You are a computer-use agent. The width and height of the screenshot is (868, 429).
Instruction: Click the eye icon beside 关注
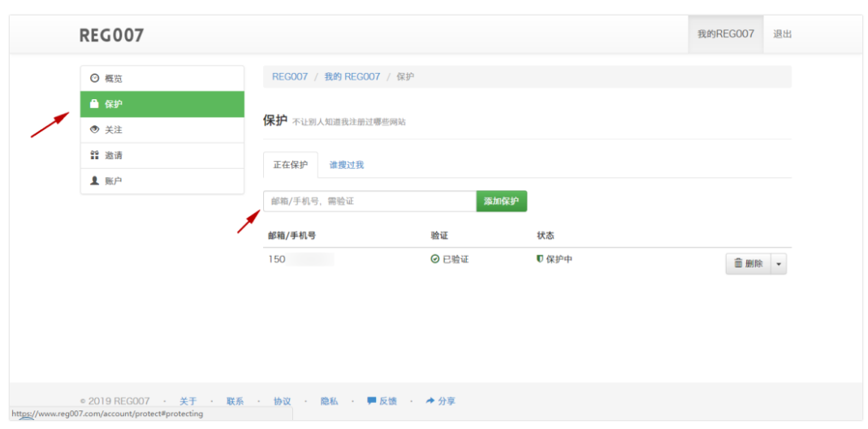coord(95,130)
